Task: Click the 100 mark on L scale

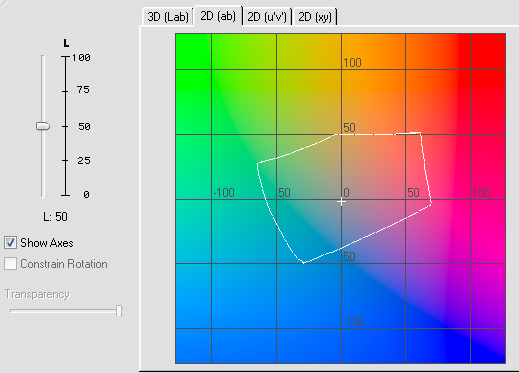Action: click(66, 57)
